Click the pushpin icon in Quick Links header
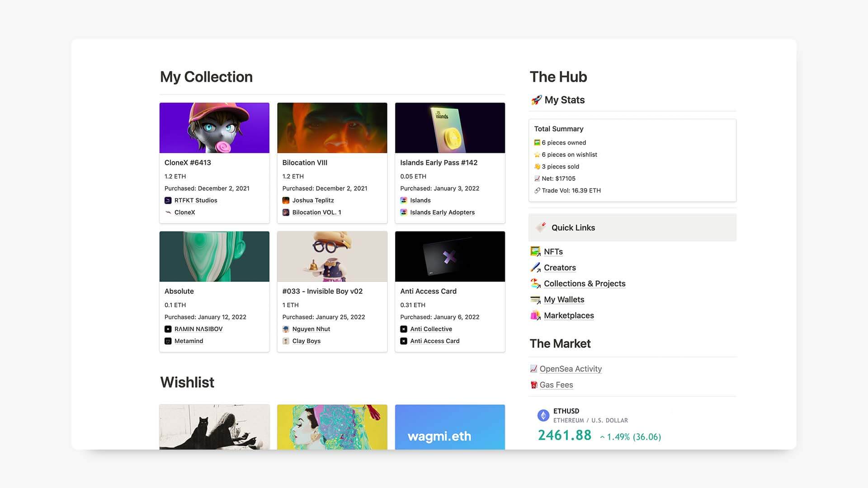This screenshot has width=868, height=488. [x=541, y=227]
